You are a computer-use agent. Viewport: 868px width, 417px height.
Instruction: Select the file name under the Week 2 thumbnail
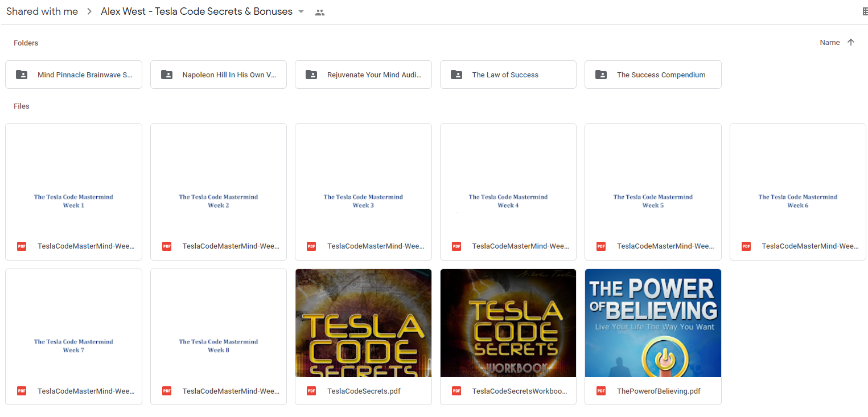[x=231, y=246]
